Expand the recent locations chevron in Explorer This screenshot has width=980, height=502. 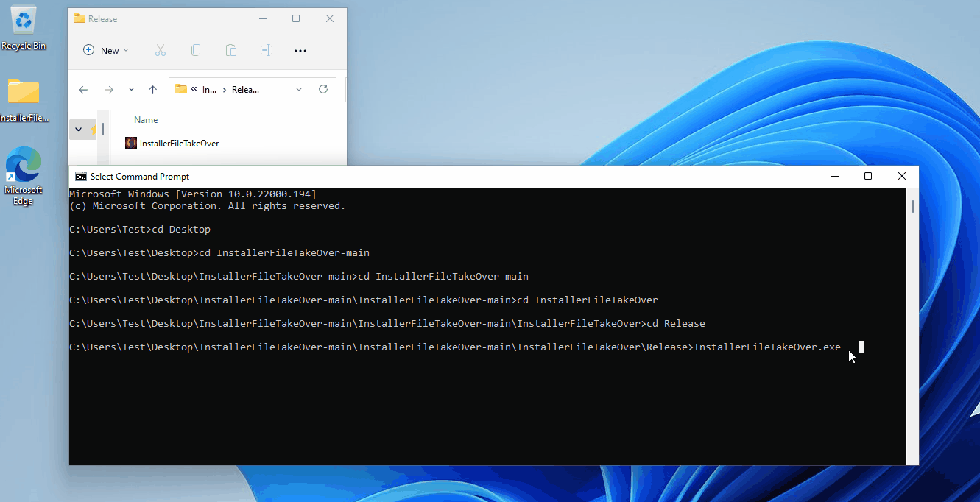(131, 90)
